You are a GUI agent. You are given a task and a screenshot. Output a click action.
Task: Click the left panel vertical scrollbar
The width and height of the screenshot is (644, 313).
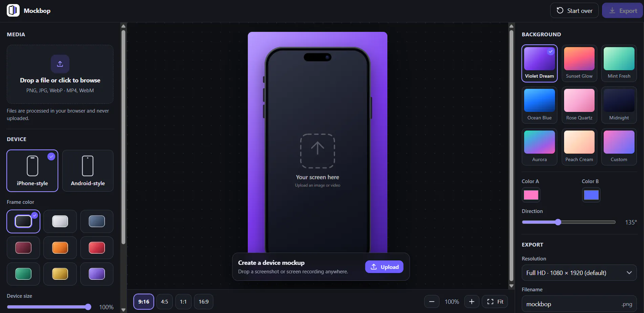(x=123, y=137)
